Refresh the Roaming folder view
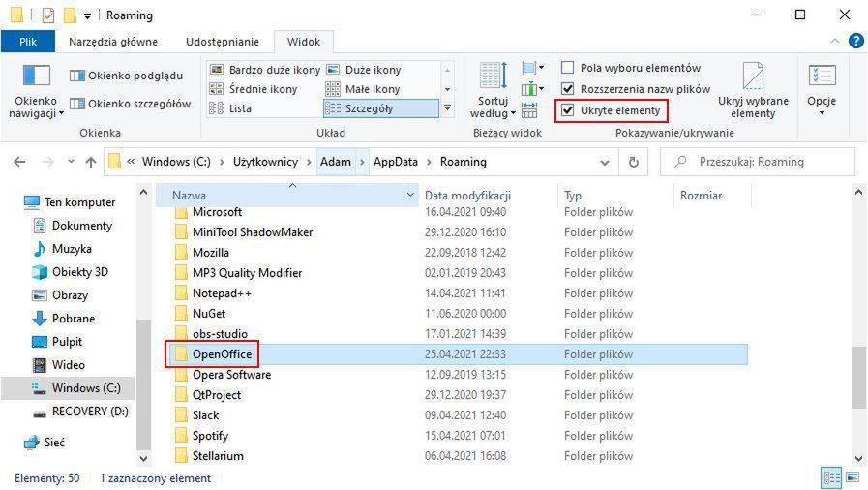Screen dimensions: 868x490 [634, 162]
